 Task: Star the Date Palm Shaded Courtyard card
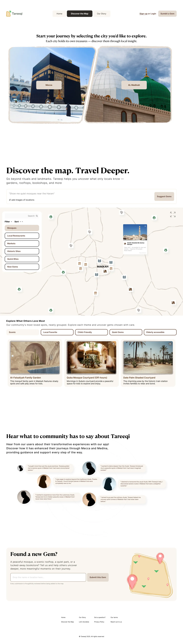click(170, 344)
